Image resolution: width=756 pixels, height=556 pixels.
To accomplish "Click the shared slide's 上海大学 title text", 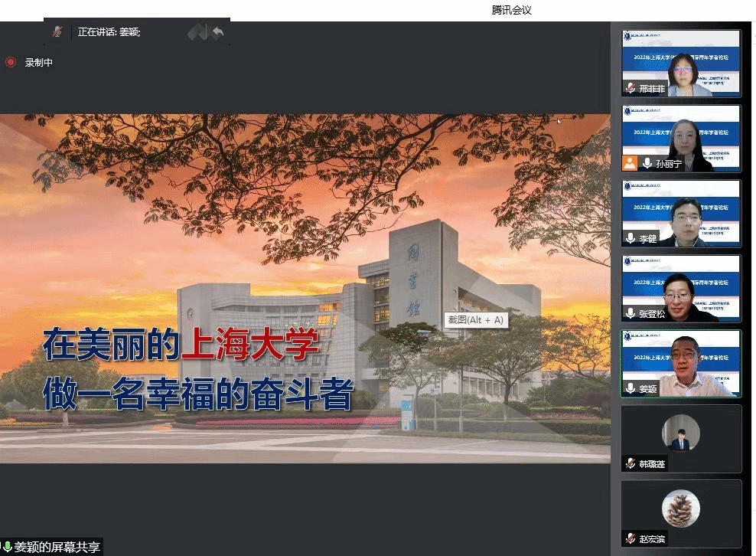I will (249, 345).
